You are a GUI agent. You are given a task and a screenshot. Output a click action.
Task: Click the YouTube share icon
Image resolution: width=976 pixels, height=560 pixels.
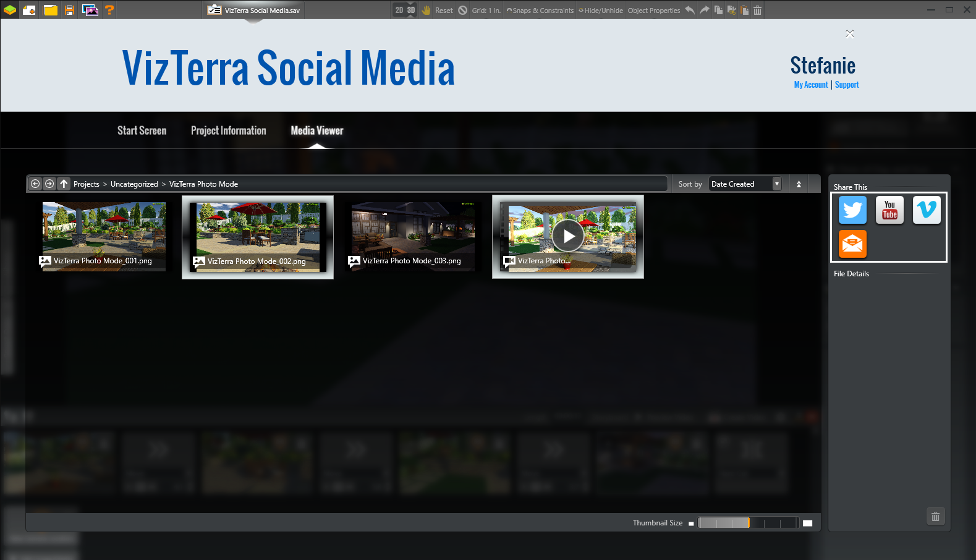pyautogui.click(x=889, y=210)
